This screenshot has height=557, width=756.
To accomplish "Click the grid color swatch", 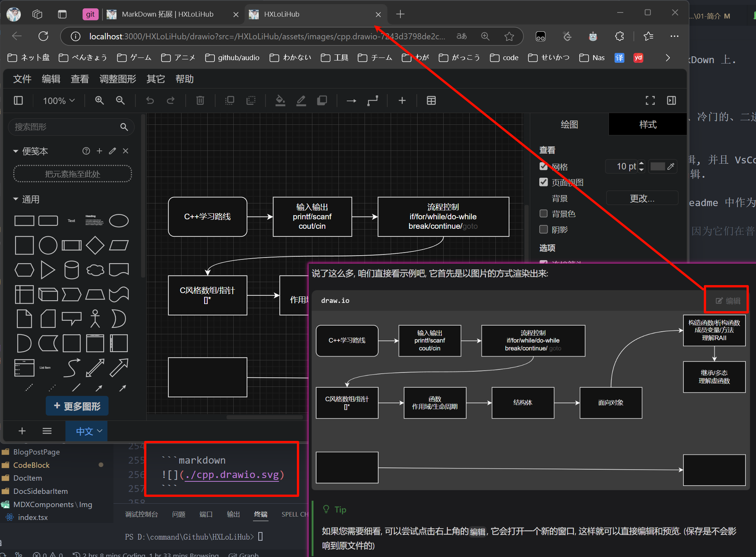I will [658, 166].
